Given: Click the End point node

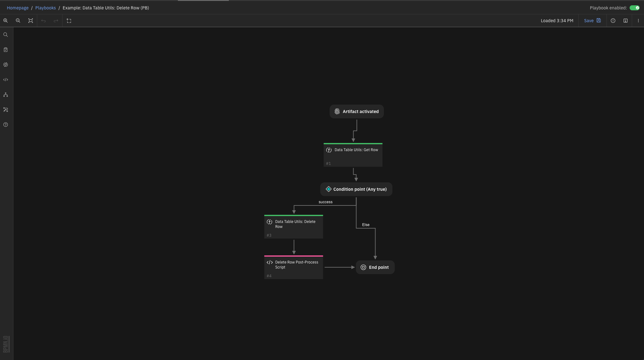Looking at the screenshot, I should (x=375, y=267).
